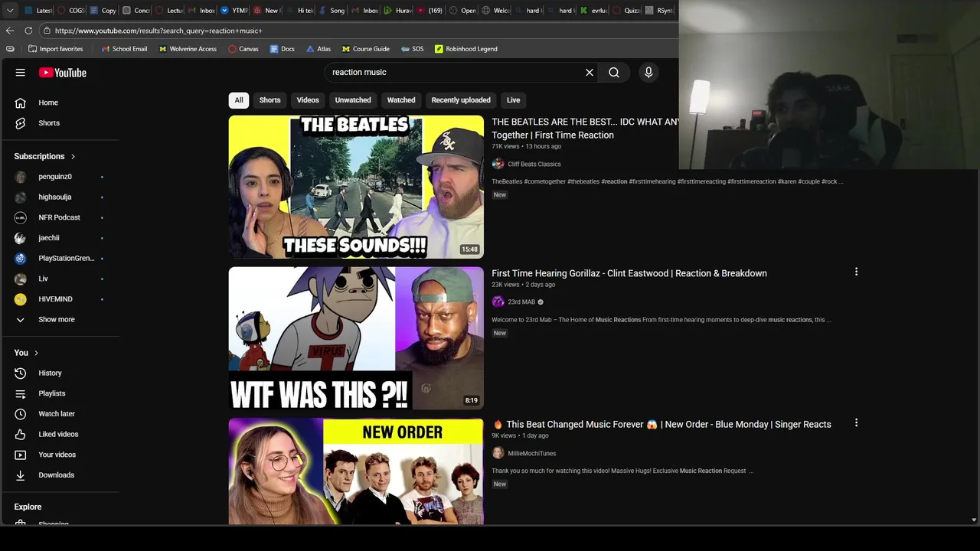Open NFR Podcast subscription channel

click(x=60, y=217)
